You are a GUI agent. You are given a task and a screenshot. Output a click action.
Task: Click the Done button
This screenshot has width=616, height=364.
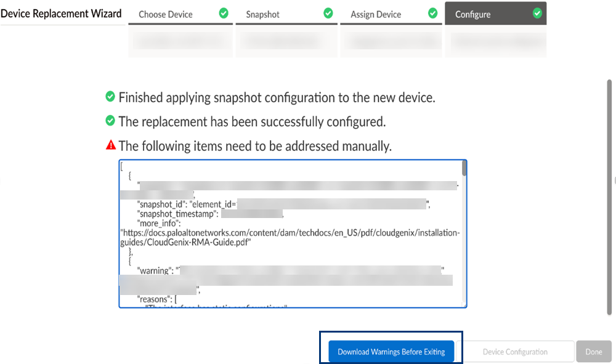(594, 352)
